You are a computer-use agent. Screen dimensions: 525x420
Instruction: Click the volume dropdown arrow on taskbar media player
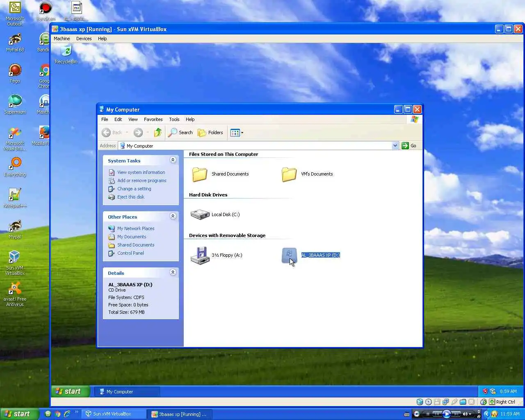470,414
